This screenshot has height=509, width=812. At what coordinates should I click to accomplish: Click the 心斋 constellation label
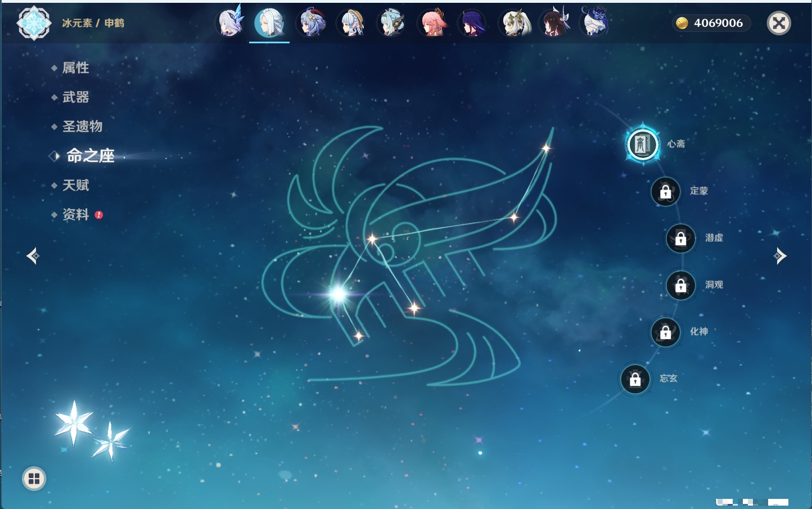[676, 144]
